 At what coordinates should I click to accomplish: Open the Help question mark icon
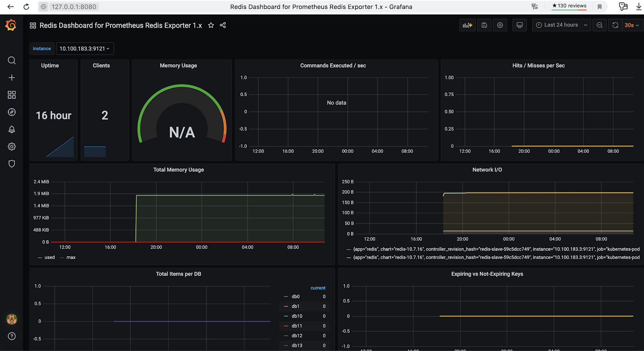click(x=12, y=336)
